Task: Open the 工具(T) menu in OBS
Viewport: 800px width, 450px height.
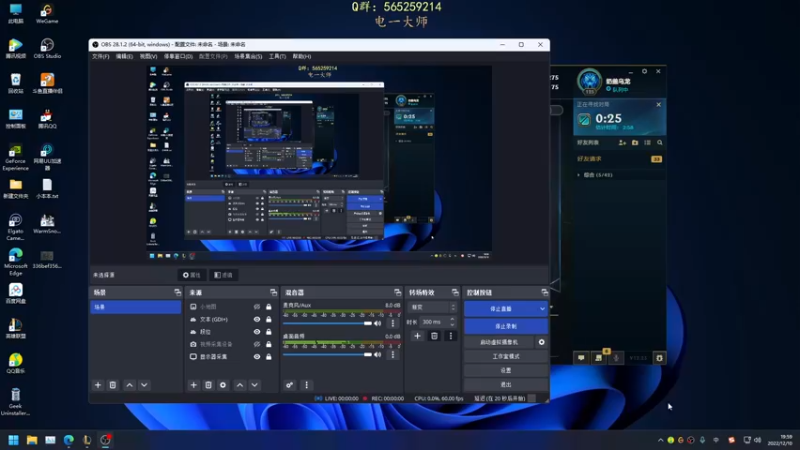Action: click(x=277, y=56)
